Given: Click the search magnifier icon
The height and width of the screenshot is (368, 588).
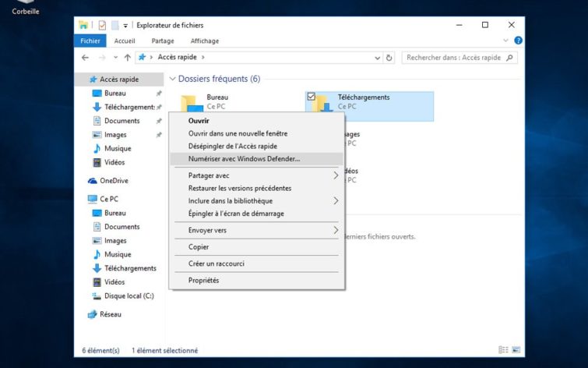Looking at the screenshot, I should [509, 58].
